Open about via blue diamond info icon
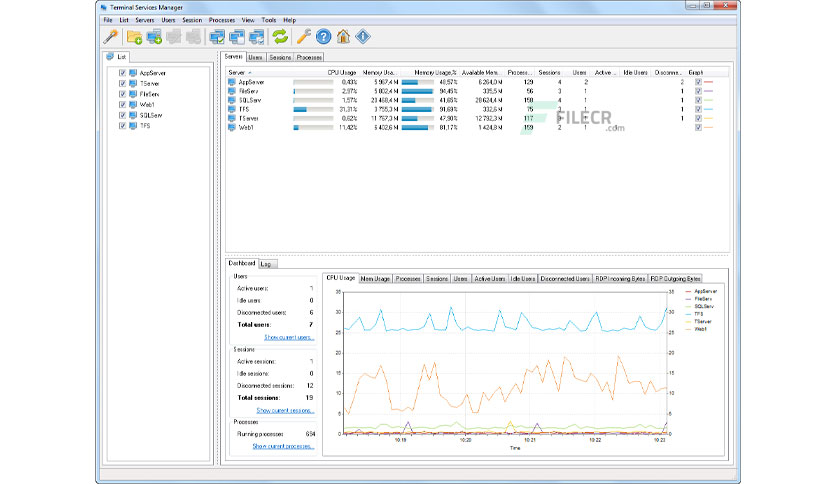836x484 pixels. point(363,37)
